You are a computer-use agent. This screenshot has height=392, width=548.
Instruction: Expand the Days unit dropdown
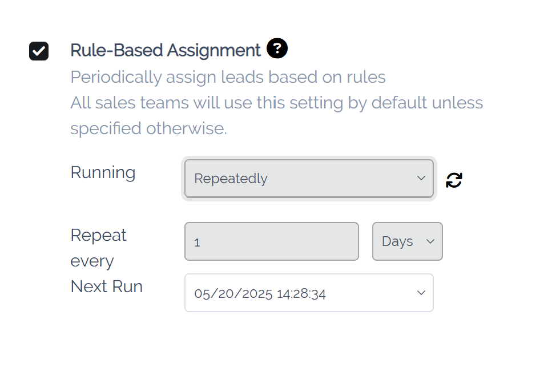pyautogui.click(x=407, y=241)
